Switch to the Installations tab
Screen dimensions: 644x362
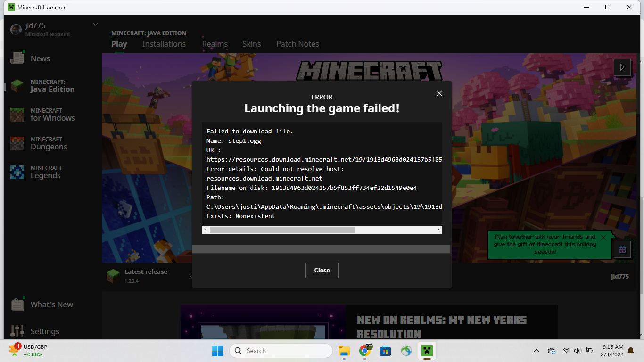(x=164, y=44)
